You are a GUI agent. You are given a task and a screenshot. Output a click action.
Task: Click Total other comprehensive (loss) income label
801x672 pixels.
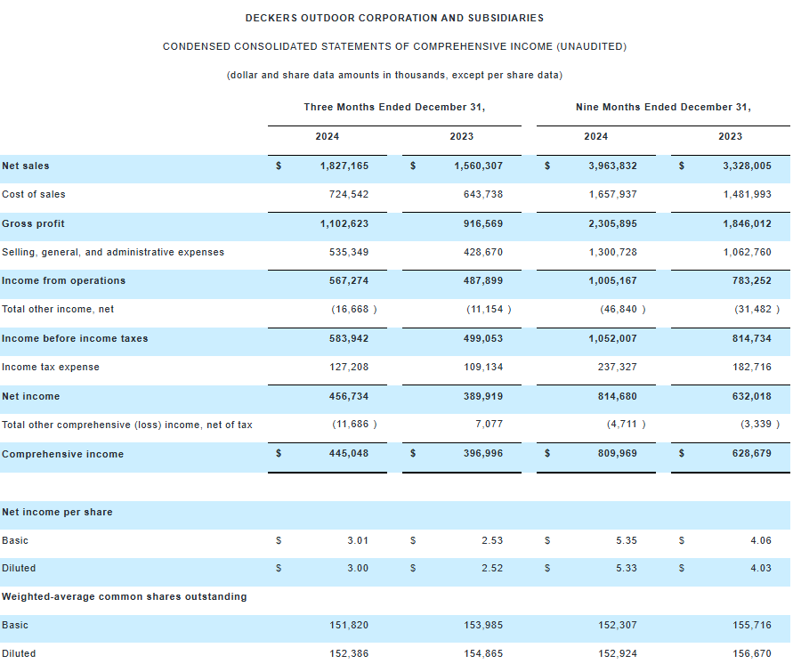127,425
